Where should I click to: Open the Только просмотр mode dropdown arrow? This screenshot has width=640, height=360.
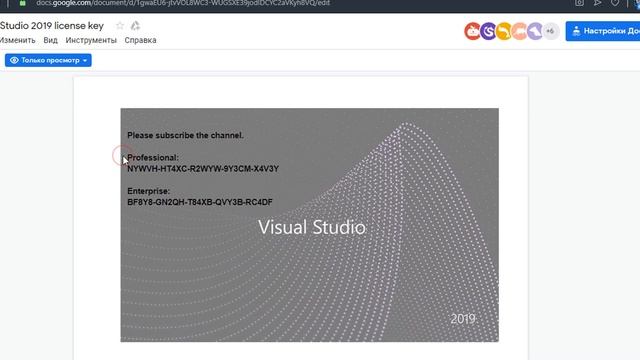pyautogui.click(x=85, y=60)
